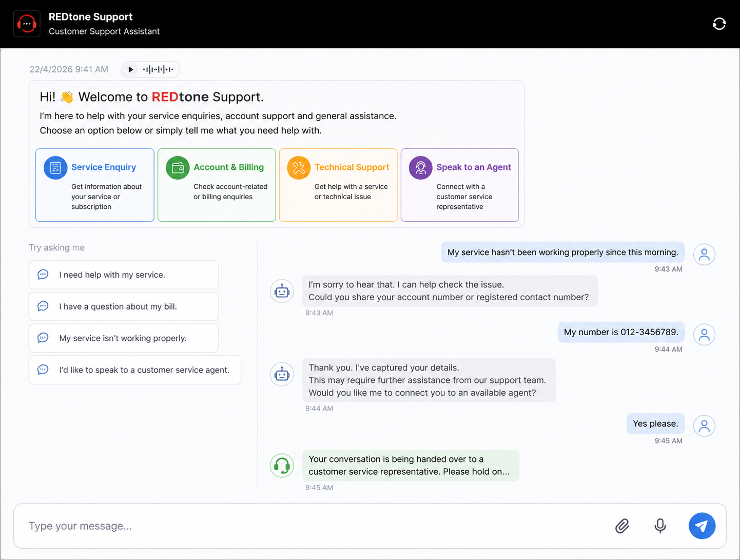Image resolution: width=740 pixels, height=560 pixels.
Task: Send the message with the blue paper-plane button
Action: pyautogui.click(x=702, y=526)
